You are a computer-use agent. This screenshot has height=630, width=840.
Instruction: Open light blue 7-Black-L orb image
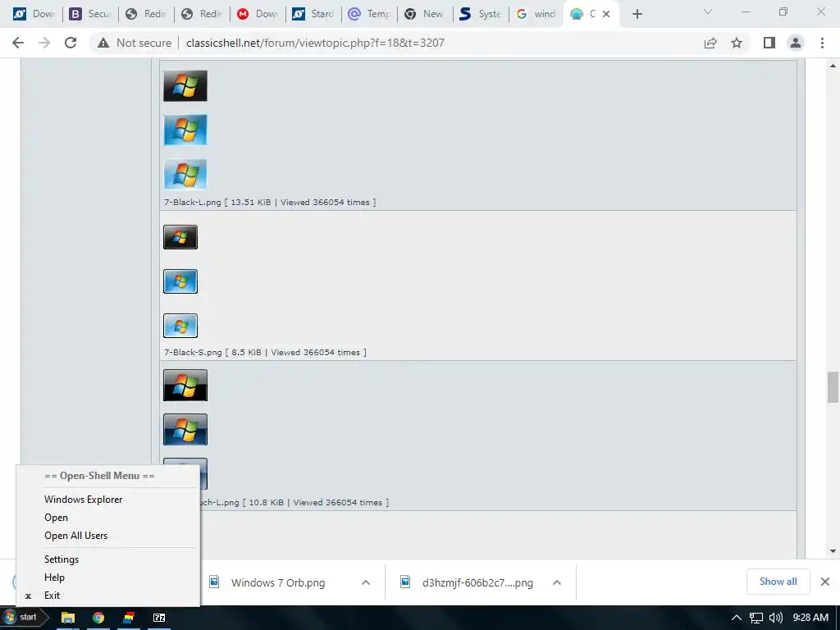pos(185,174)
